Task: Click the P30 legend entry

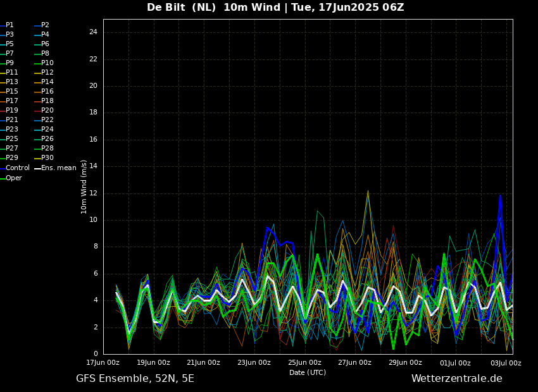Action: click(47, 158)
